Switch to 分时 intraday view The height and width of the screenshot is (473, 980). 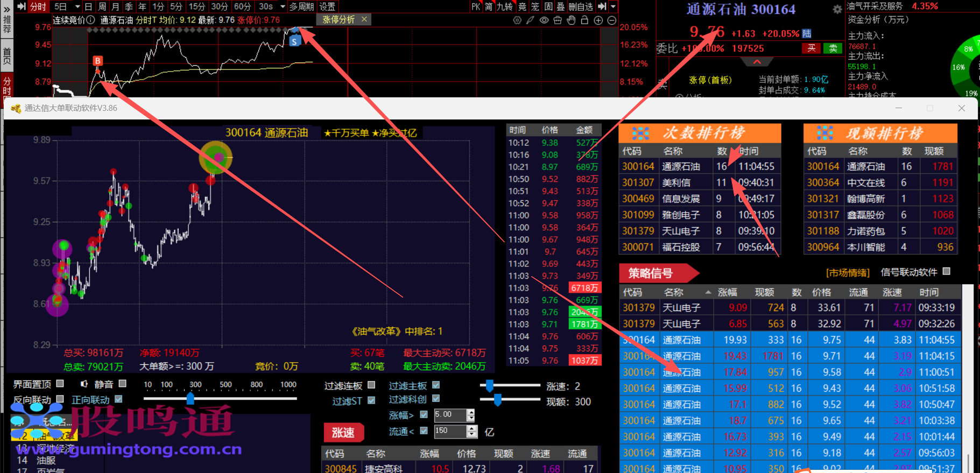point(38,6)
